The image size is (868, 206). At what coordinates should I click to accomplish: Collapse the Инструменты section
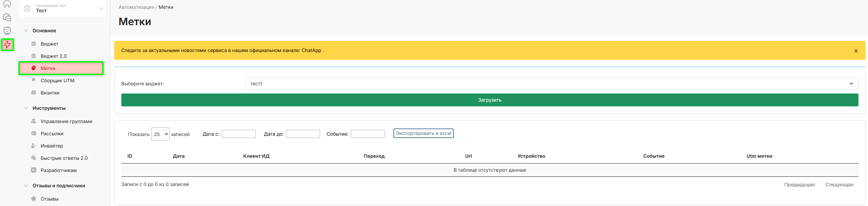[26, 108]
